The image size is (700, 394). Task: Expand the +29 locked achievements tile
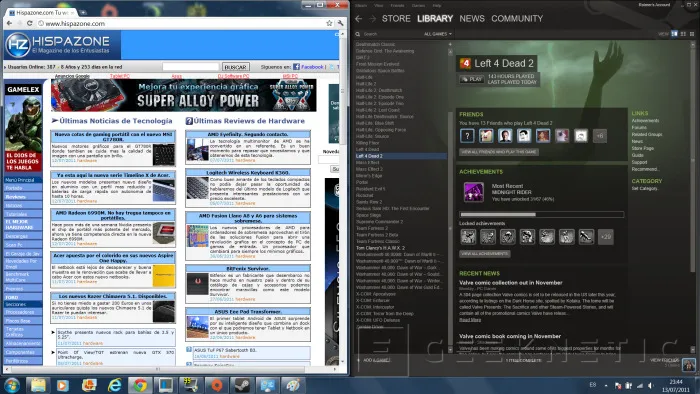pos(606,236)
